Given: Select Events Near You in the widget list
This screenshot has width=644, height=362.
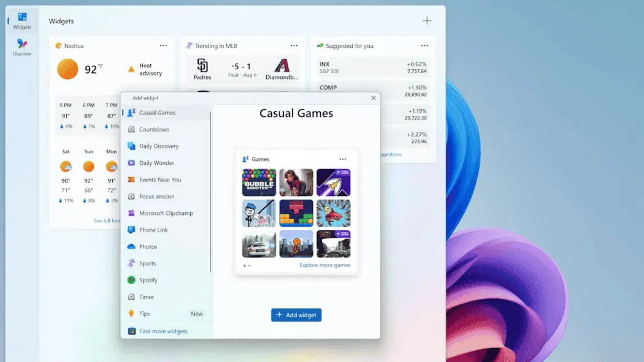Looking at the screenshot, I should point(166,179).
